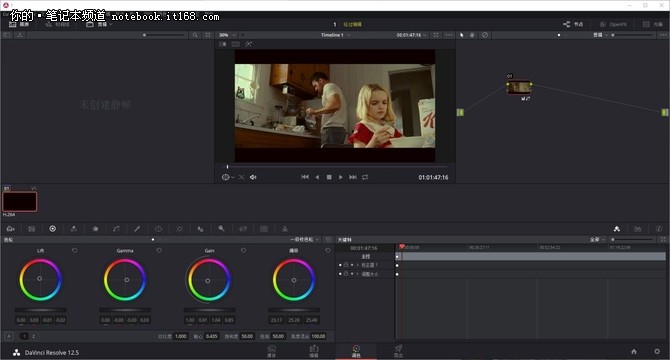
Task: Go to the project manager home icon
Action: click(634, 351)
